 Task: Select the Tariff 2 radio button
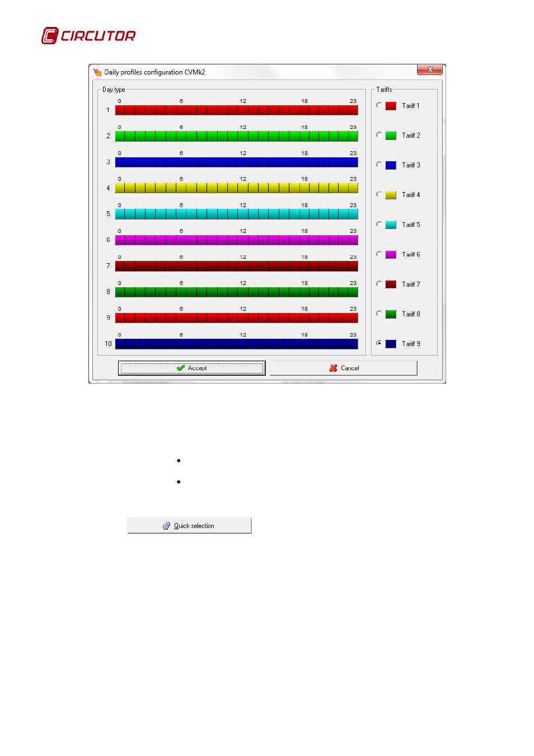click(379, 135)
